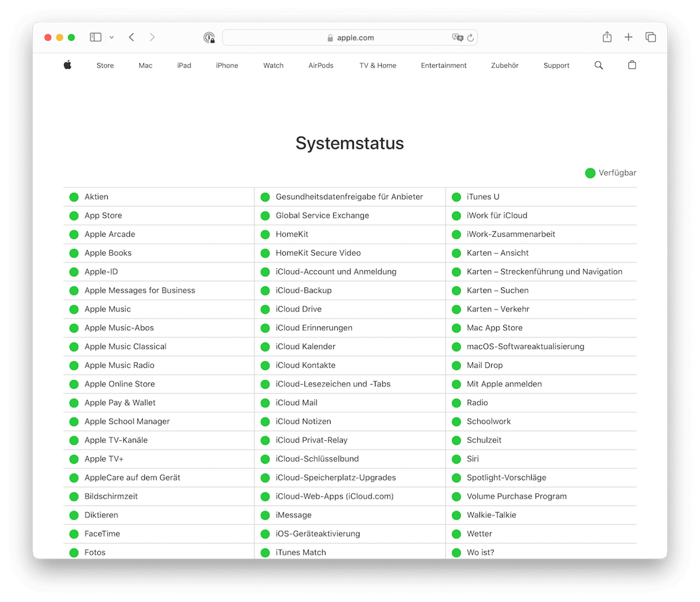Open the Support menu
Image resolution: width=700 pixels, height=602 pixels.
[557, 66]
